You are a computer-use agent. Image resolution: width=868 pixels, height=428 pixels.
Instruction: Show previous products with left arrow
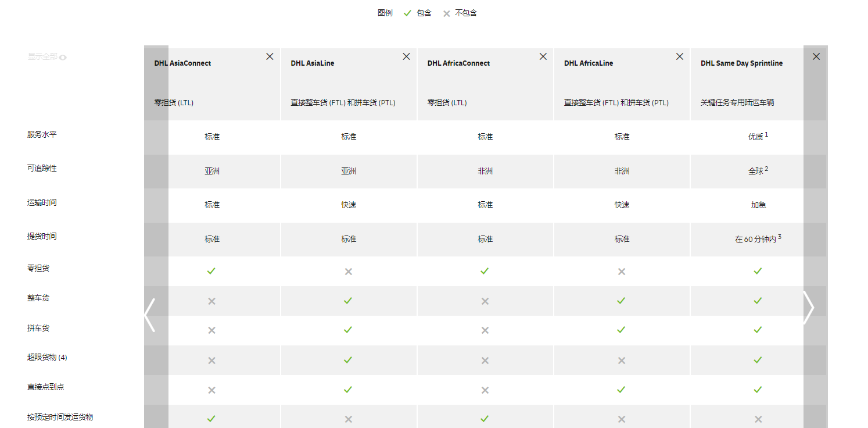150,315
